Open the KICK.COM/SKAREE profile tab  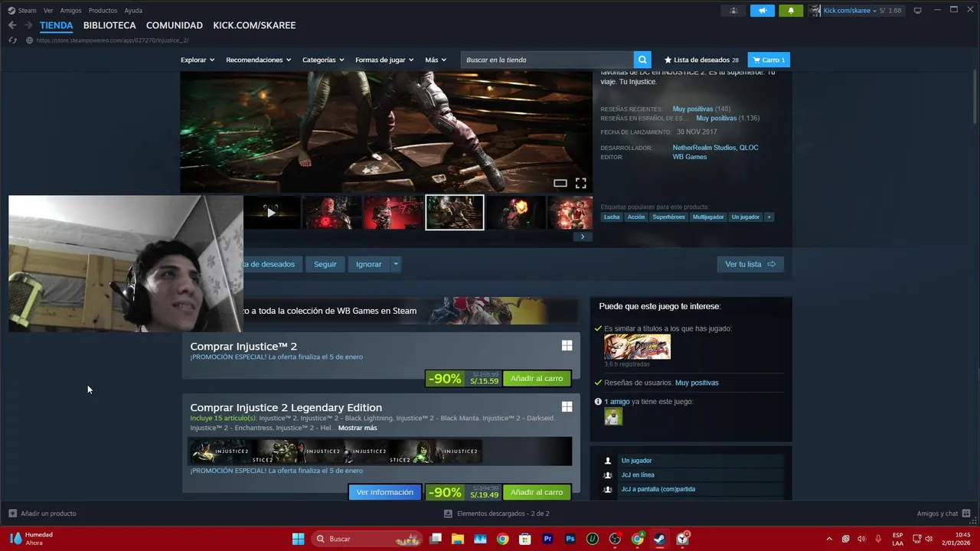point(254,25)
